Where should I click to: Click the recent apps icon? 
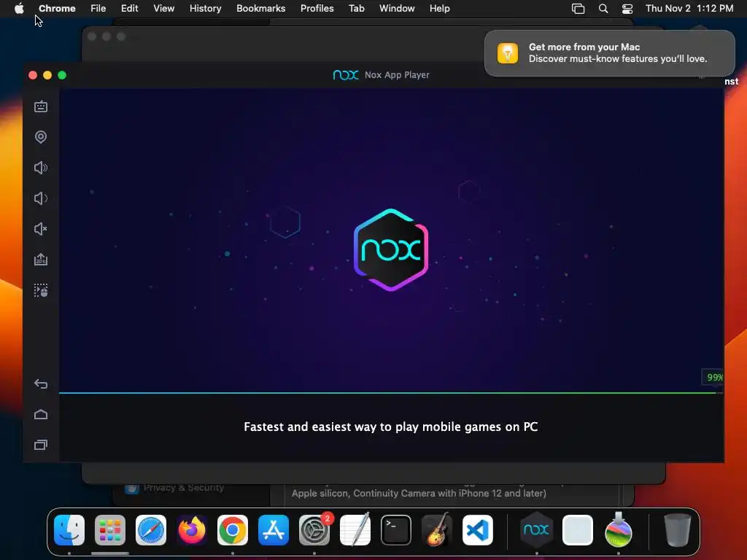[x=41, y=445]
